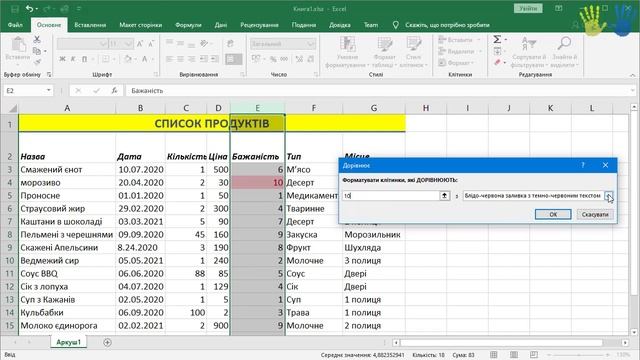Switch to the Рецензування tab
The image size is (640, 360).
pos(259,25)
